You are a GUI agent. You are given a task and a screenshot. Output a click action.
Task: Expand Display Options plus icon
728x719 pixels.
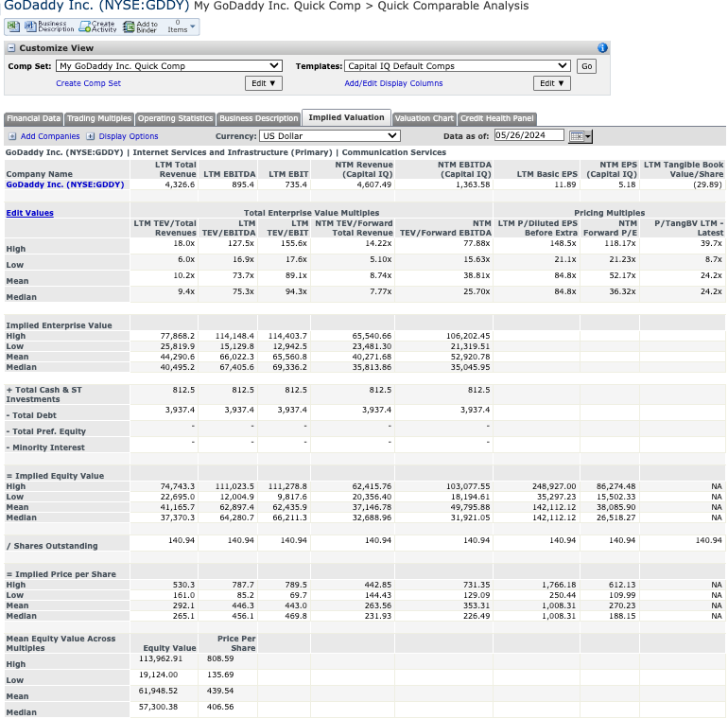[91, 136]
